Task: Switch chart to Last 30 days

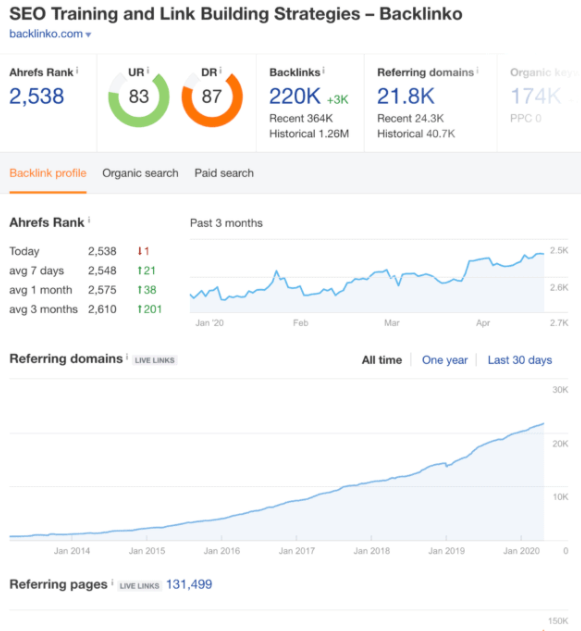Action: (x=520, y=360)
